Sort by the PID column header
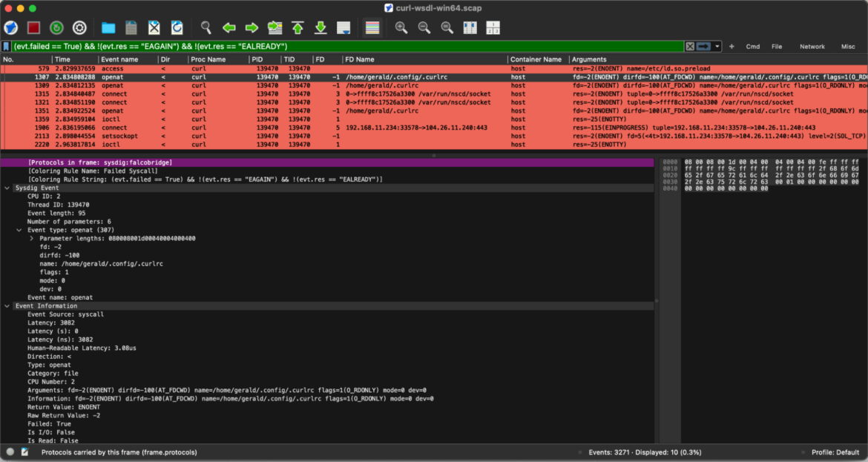 pos(265,59)
